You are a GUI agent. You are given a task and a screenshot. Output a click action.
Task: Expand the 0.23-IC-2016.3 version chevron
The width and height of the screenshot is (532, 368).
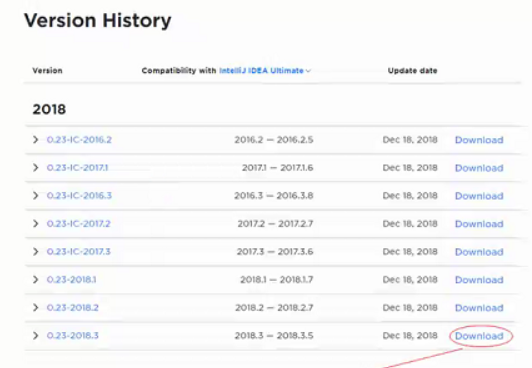tap(36, 196)
